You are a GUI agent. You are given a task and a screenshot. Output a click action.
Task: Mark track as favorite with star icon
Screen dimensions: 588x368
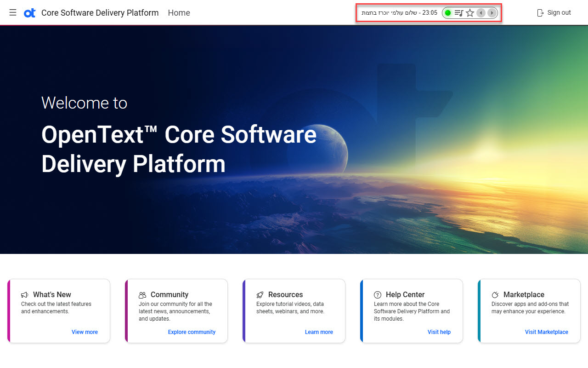469,13
